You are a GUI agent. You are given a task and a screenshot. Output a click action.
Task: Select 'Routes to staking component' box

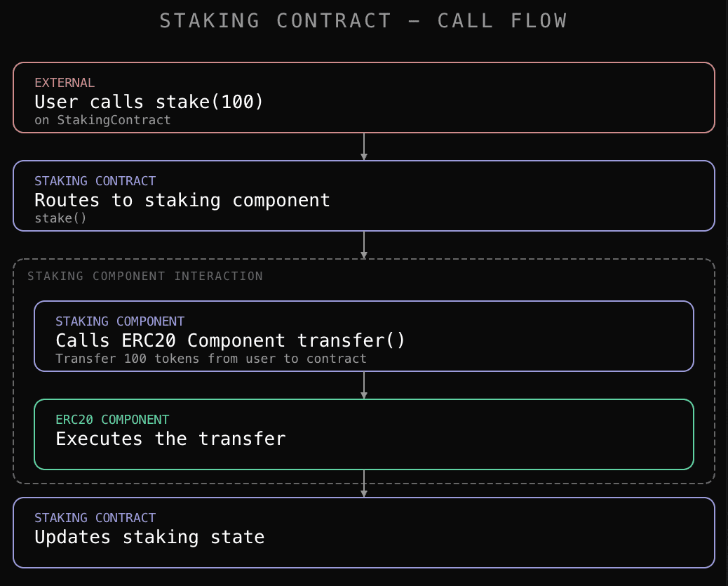[364, 196]
